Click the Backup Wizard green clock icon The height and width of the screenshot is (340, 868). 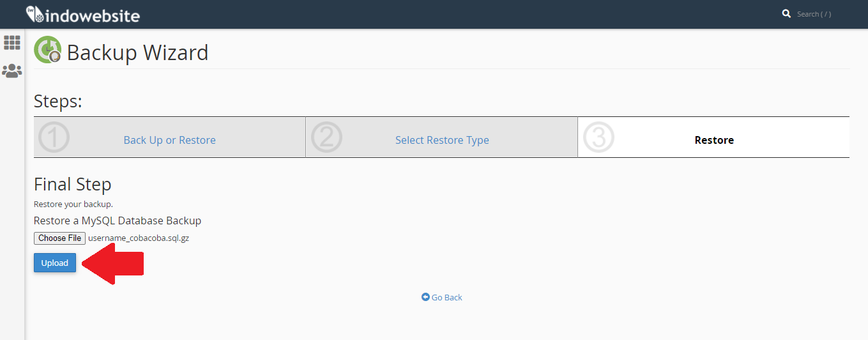pyautogui.click(x=48, y=50)
